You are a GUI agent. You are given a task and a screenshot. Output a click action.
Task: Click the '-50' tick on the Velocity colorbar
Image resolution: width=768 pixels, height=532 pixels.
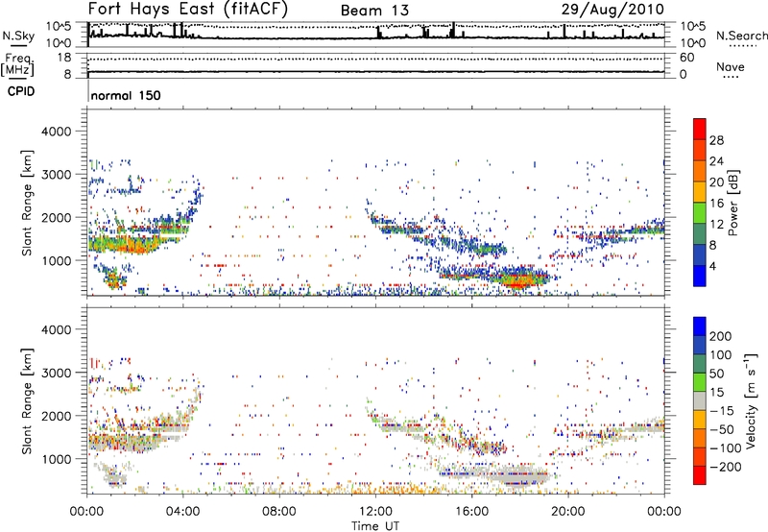(x=722, y=429)
